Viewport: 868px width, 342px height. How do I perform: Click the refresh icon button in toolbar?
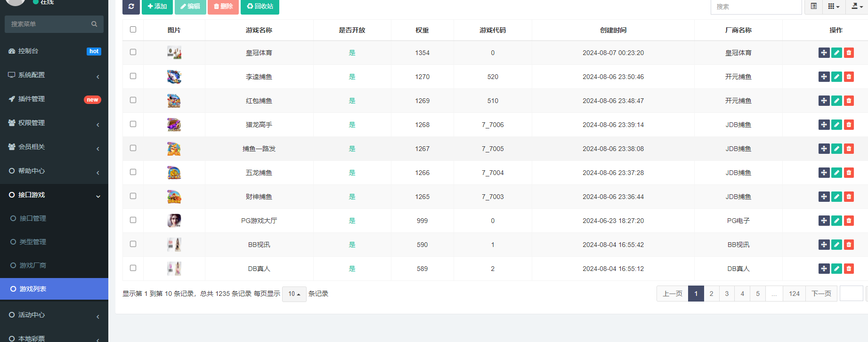pyautogui.click(x=131, y=7)
